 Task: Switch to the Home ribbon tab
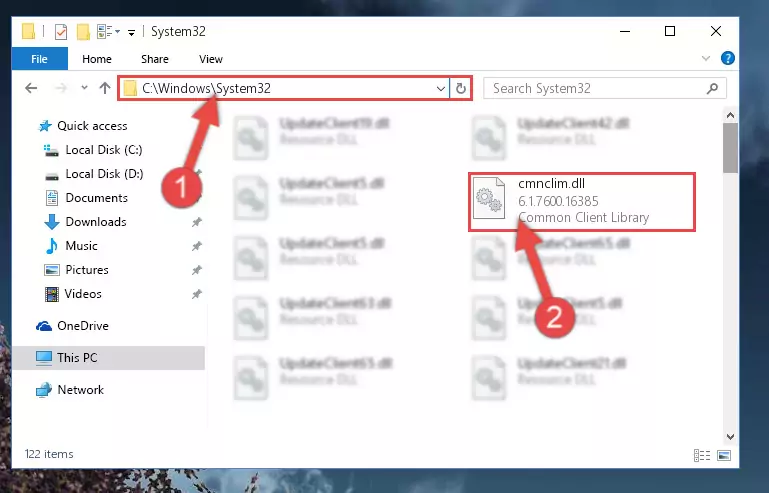pyautogui.click(x=97, y=59)
